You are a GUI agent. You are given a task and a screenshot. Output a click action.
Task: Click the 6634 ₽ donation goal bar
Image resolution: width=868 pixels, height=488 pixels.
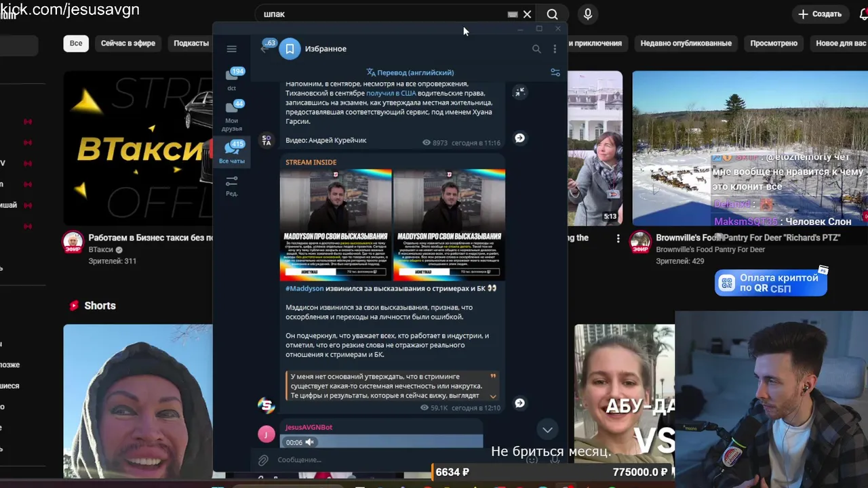click(x=553, y=472)
